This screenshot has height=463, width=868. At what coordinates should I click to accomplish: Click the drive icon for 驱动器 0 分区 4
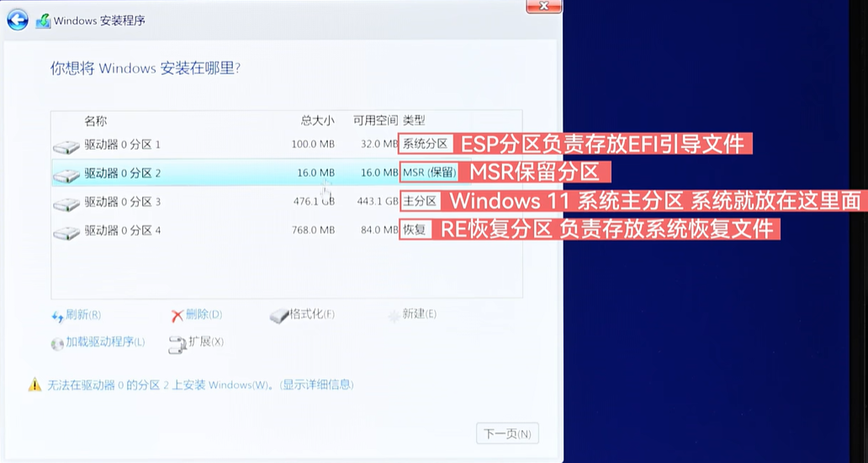pyautogui.click(x=66, y=232)
